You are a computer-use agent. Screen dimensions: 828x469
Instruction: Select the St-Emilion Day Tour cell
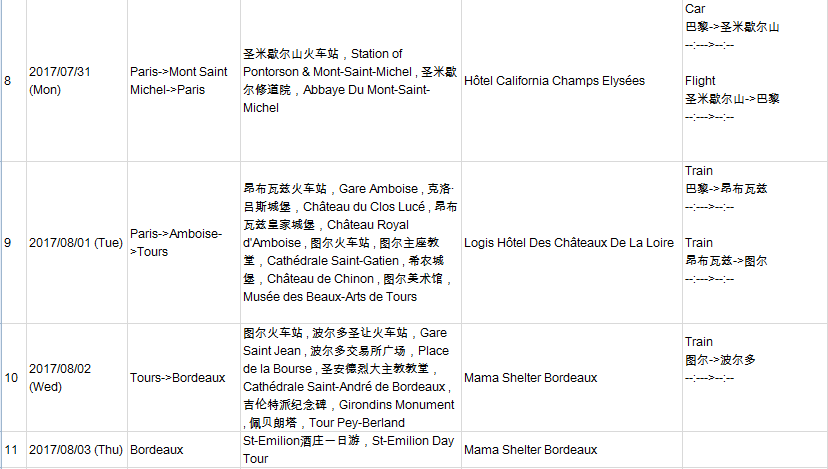[x=350, y=449]
